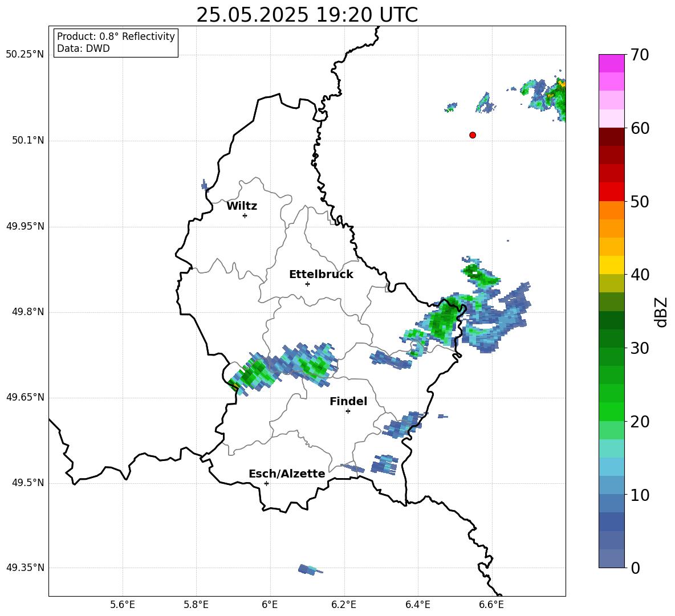Click the 50.25°N latitude label
Viewport: 675px width, 616px height.
(x=25, y=55)
